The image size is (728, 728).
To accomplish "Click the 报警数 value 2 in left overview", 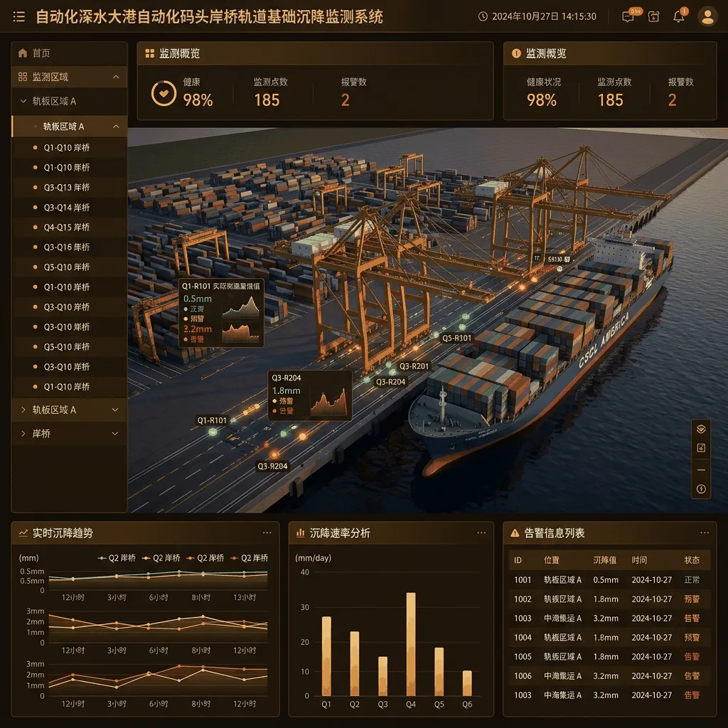I will (x=346, y=100).
